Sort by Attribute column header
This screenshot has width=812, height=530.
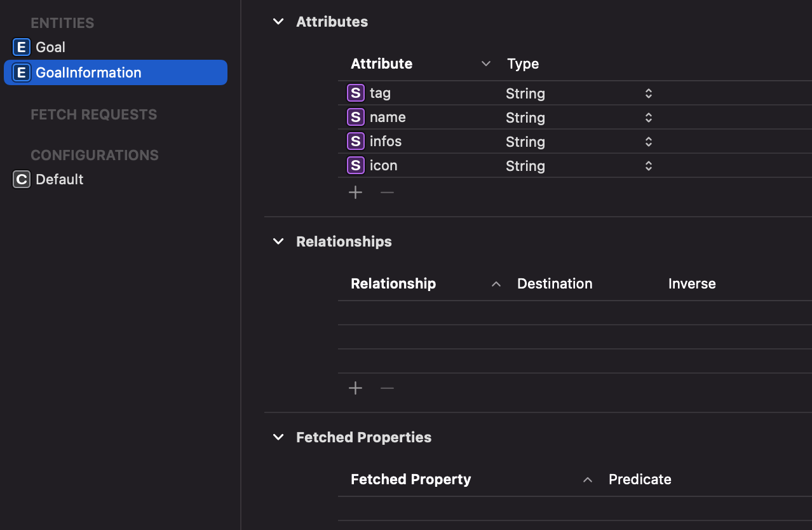tap(382, 64)
